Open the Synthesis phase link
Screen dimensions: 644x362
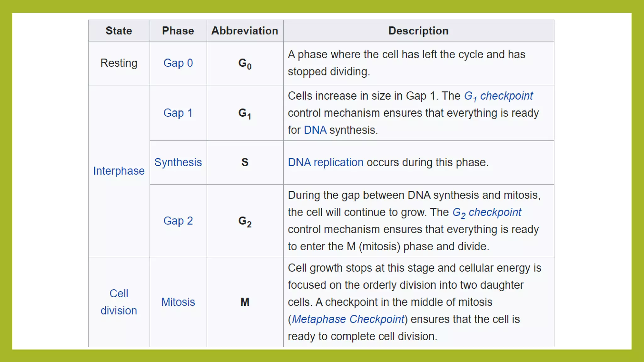click(x=178, y=162)
